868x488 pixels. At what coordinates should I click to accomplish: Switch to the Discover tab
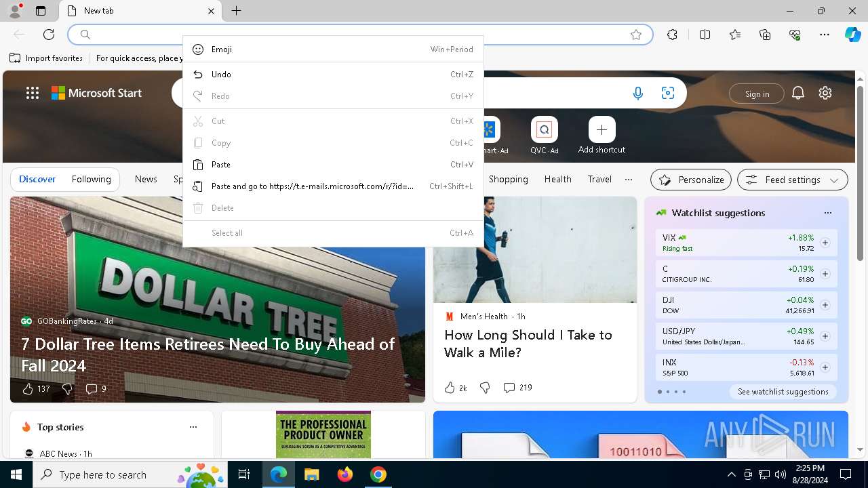(x=37, y=179)
